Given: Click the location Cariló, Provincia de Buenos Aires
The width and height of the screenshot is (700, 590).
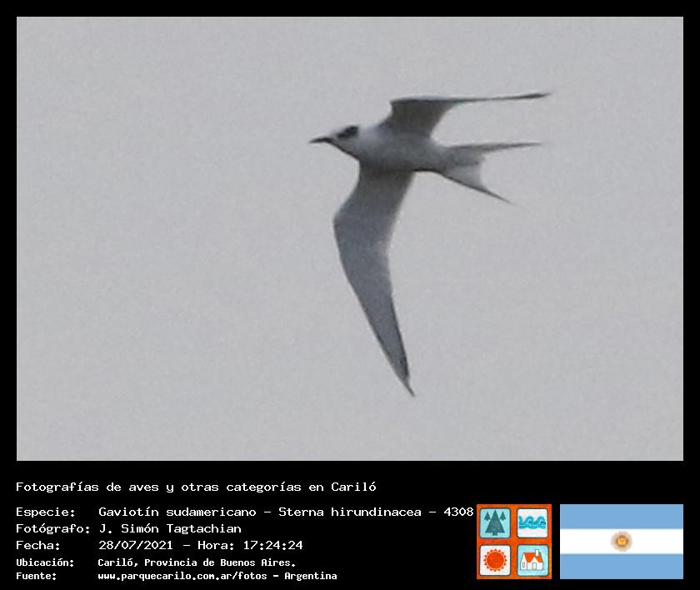Looking at the screenshot, I should pos(197,562).
